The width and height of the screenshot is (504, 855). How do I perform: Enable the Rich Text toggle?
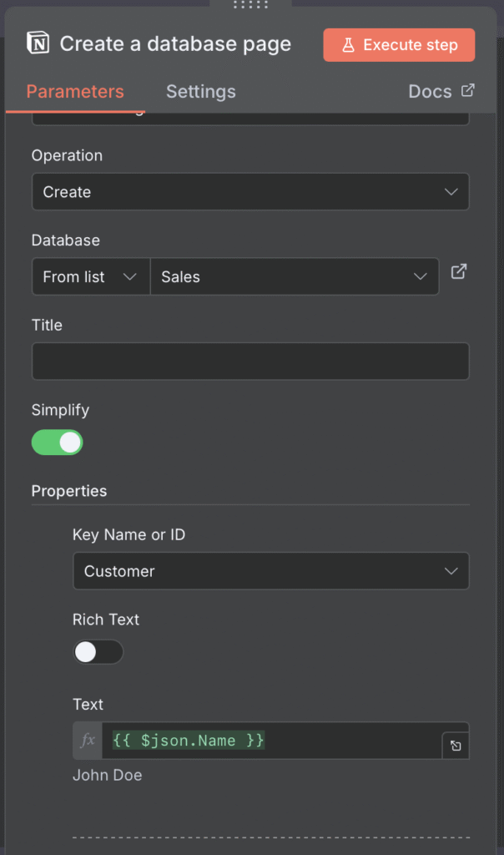coord(98,652)
